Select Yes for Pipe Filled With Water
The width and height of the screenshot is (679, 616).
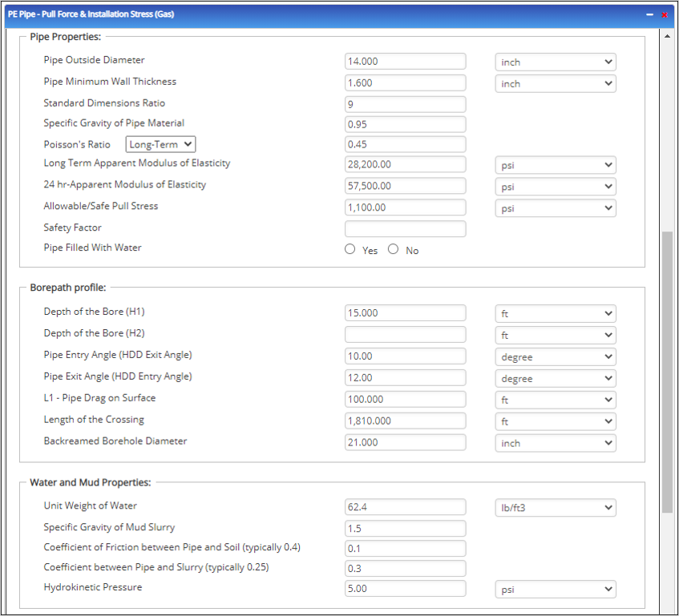pos(350,249)
